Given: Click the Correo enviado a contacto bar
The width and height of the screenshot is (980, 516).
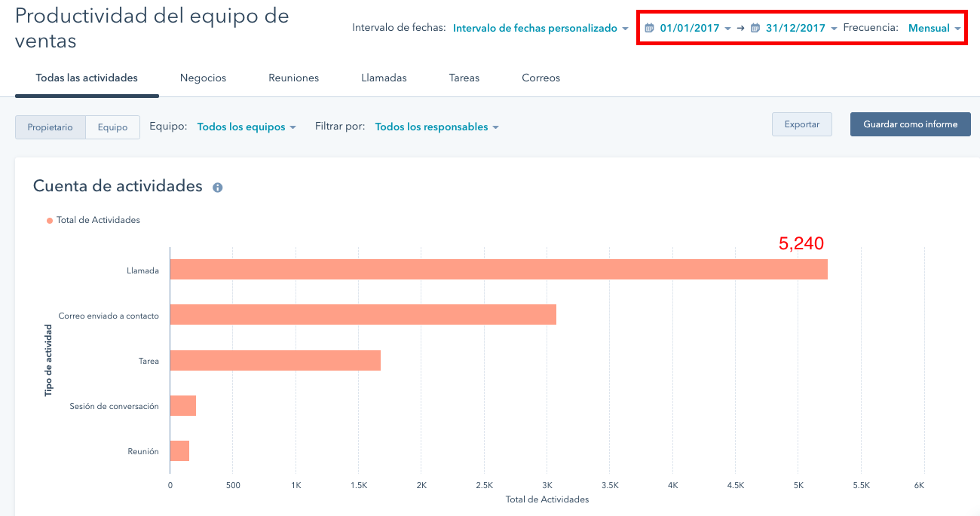Looking at the screenshot, I should pos(362,315).
